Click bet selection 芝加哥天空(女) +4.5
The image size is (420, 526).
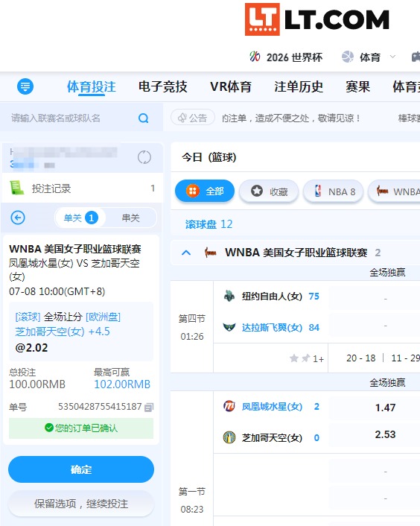[x=63, y=332]
